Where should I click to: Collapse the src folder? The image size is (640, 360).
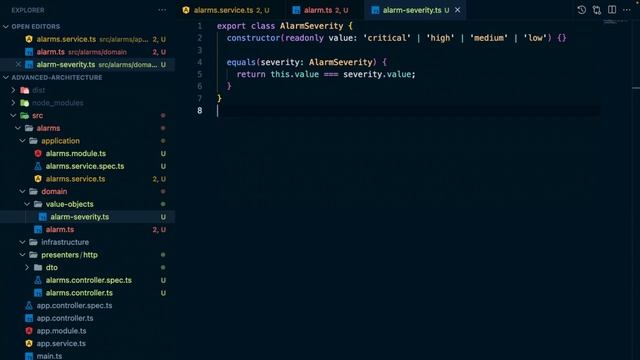pyautogui.click(x=13, y=116)
